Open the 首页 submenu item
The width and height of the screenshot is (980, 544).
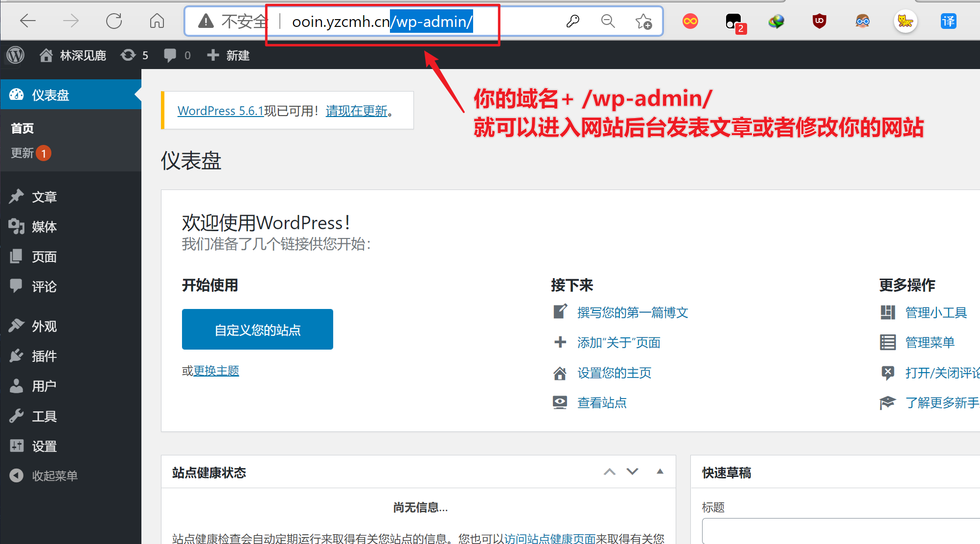23,128
